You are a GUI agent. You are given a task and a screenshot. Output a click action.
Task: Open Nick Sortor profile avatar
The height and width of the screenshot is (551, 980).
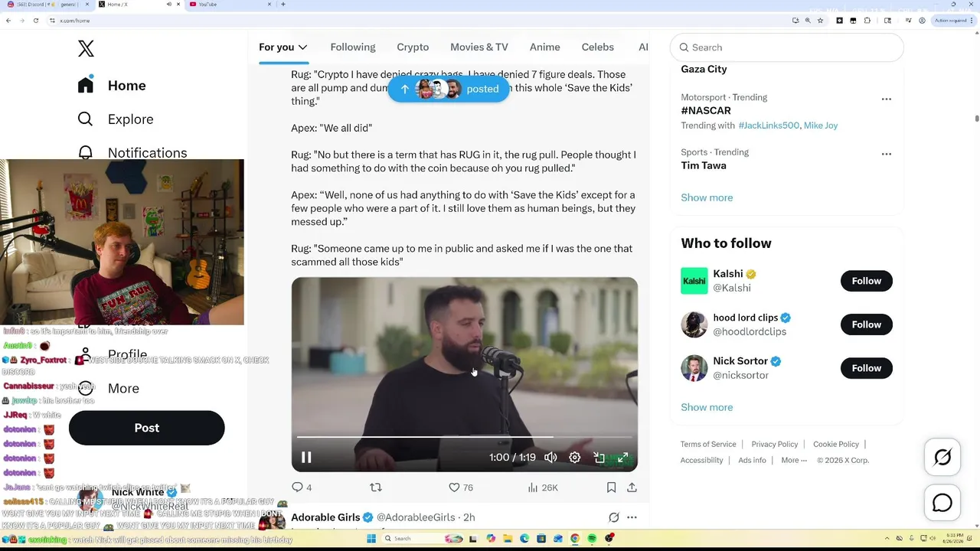coord(694,368)
